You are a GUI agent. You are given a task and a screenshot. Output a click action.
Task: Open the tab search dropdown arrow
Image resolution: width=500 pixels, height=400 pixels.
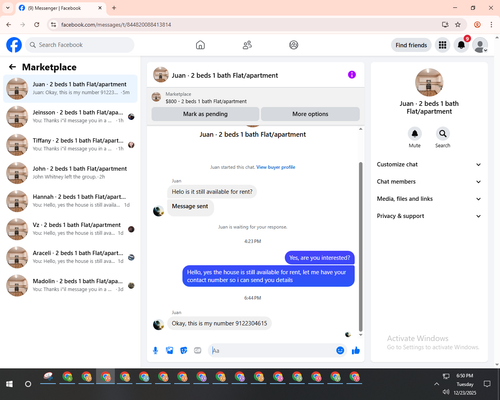(8, 8)
